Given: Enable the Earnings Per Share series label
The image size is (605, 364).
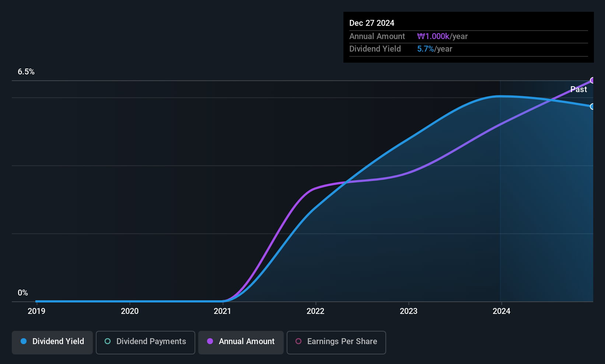Looking at the screenshot, I should tap(342, 341).
